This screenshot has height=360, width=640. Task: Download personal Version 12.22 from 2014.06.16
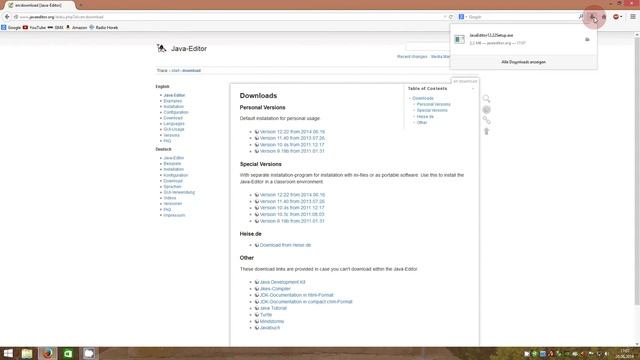[x=292, y=132]
